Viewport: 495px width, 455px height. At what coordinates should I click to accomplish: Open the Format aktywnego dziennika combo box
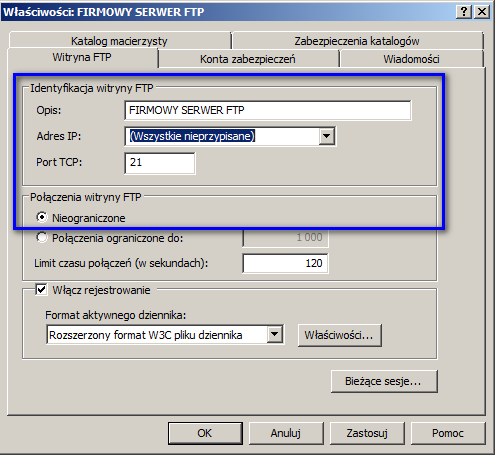tap(165, 334)
